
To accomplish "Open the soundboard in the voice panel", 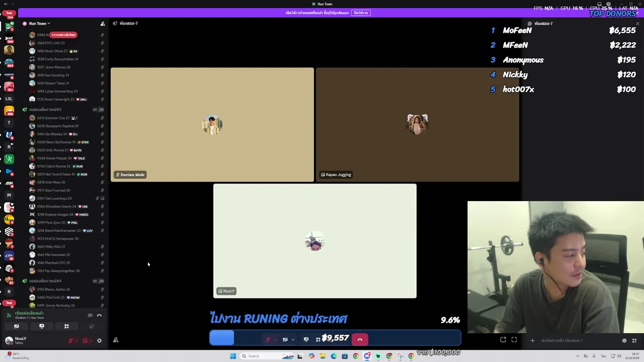I will tap(92, 326).
